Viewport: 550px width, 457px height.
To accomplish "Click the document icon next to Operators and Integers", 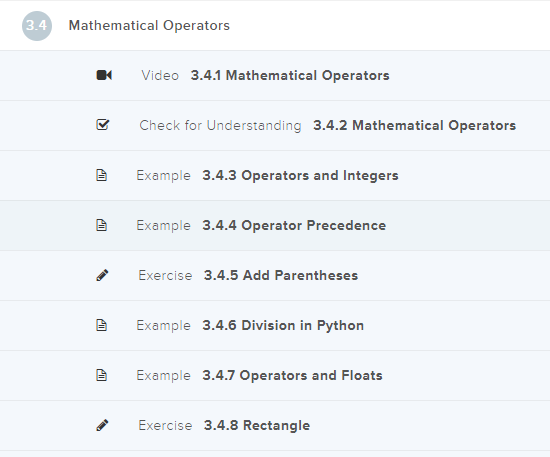I will click(x=101, y=175).
